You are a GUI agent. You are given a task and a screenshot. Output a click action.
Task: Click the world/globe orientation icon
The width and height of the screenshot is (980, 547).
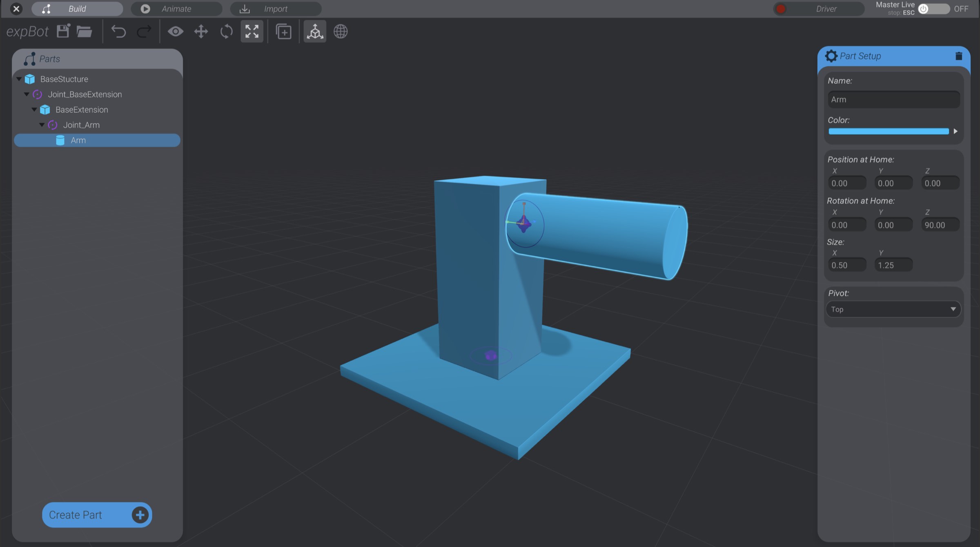coord(341,31)
